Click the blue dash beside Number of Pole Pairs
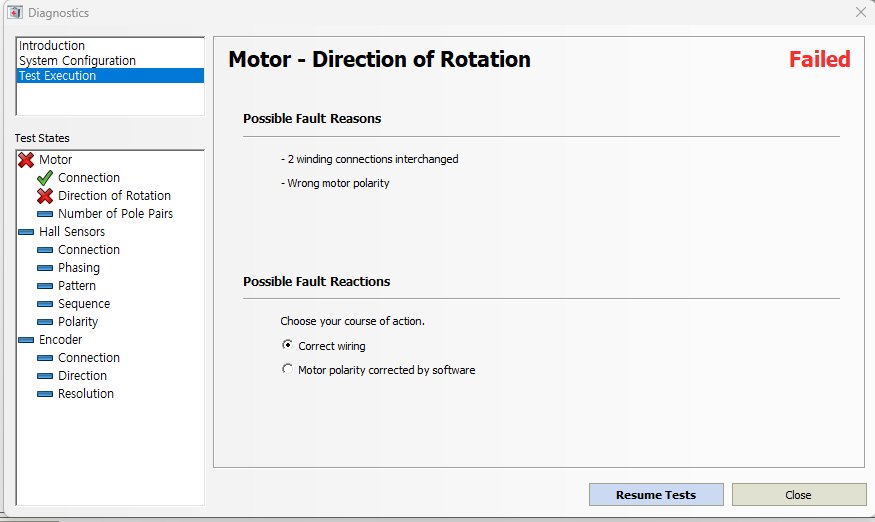This screenshot has width=875, height=522. (45, 214)
